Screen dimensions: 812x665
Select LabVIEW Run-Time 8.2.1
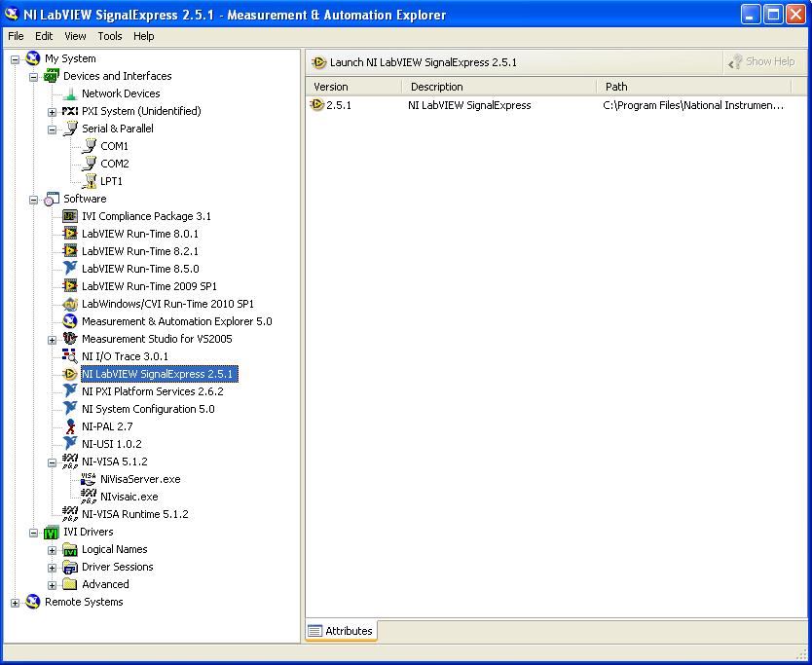(140, 251)
